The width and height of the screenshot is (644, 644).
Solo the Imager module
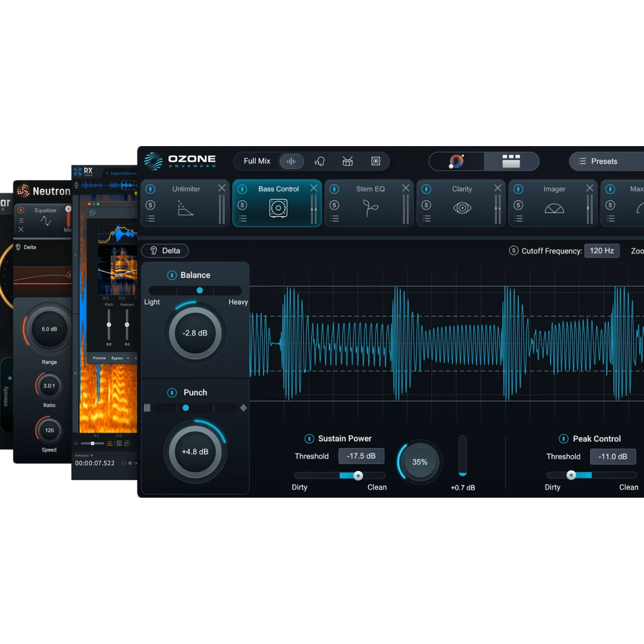point(518,205)
